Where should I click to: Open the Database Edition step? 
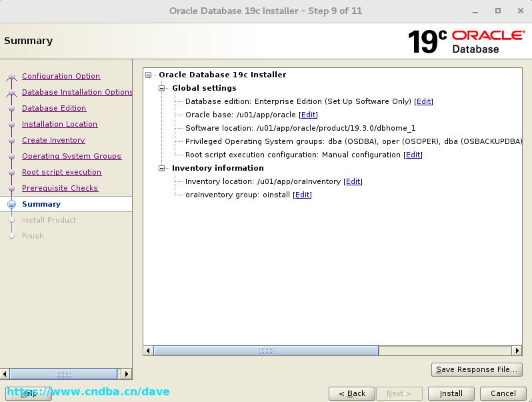54,108
